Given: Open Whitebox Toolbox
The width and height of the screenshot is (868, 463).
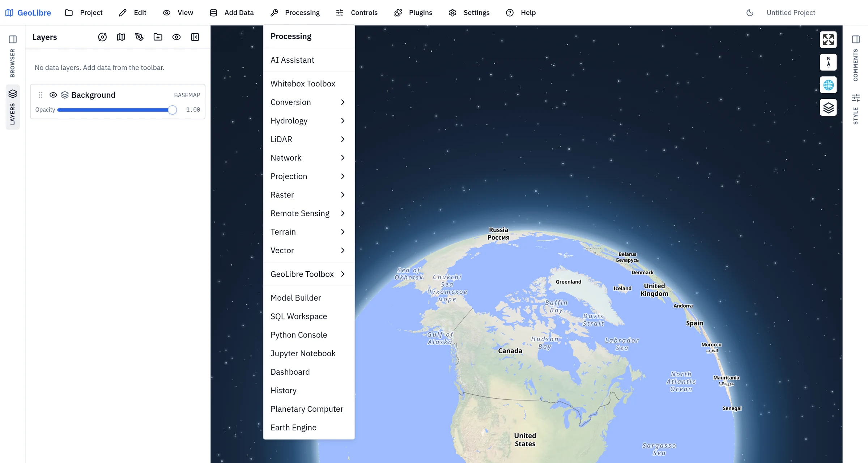Looking at the screenshot, I should coord(309,84).
